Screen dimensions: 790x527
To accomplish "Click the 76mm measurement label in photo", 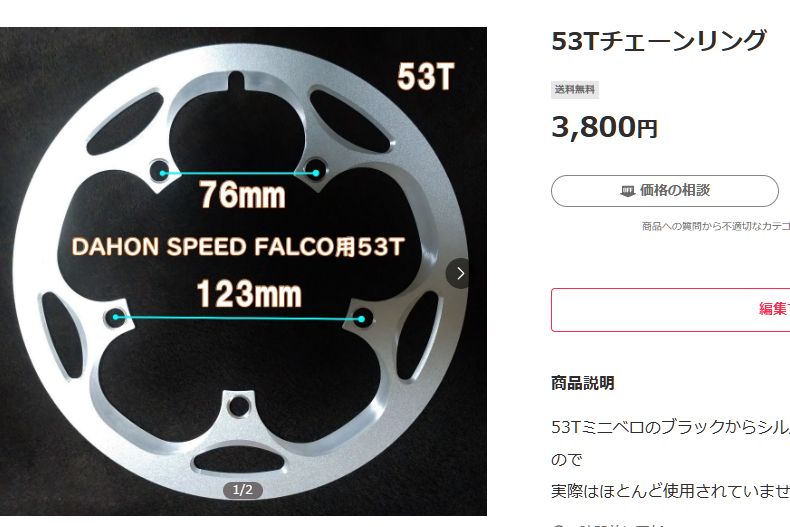I will [242, 195].
